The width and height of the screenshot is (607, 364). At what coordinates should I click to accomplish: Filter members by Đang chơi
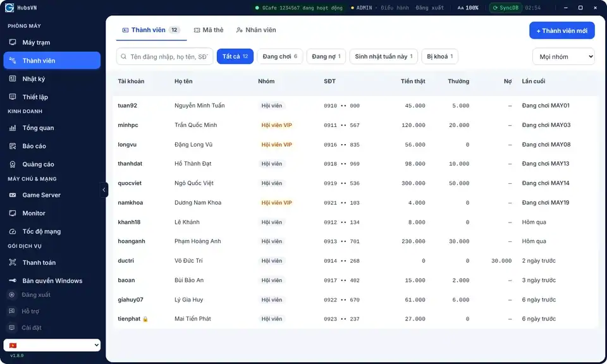(280, 56)
